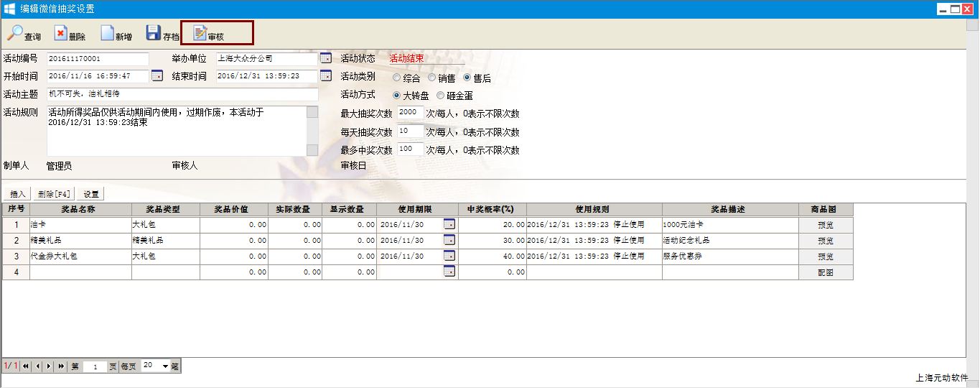Click the 查询 search magnifier icon

pos(16,33)
